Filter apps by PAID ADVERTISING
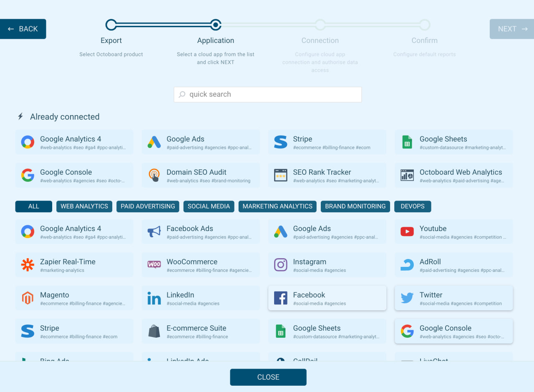Image resolution: width=534 pixels, height=392 pixels. [148, 206]
